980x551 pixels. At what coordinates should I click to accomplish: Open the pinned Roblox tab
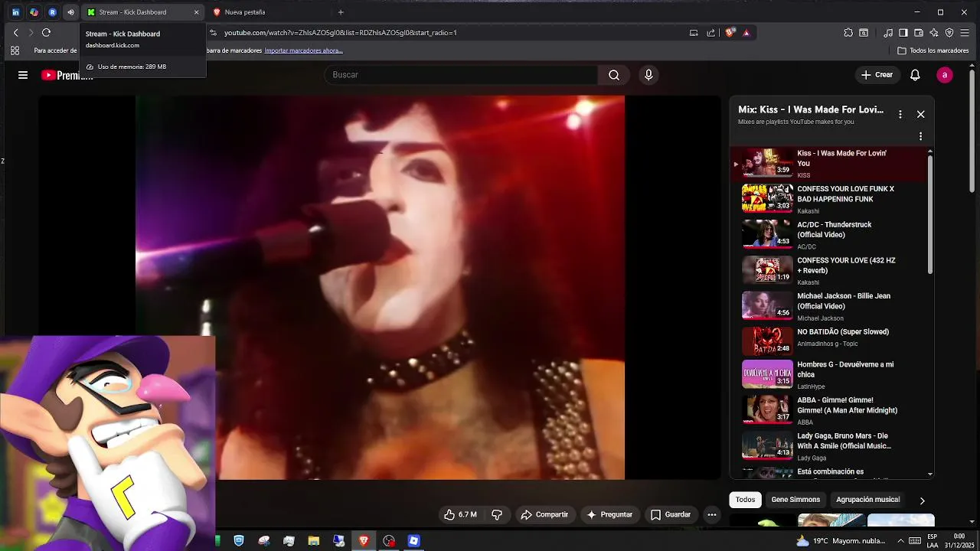(x=52, y=12)
